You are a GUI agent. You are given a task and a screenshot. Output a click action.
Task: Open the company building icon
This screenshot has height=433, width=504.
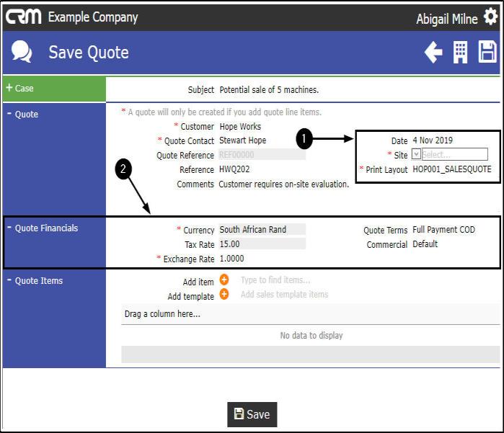pyautogui.click(x=460, y=52)
